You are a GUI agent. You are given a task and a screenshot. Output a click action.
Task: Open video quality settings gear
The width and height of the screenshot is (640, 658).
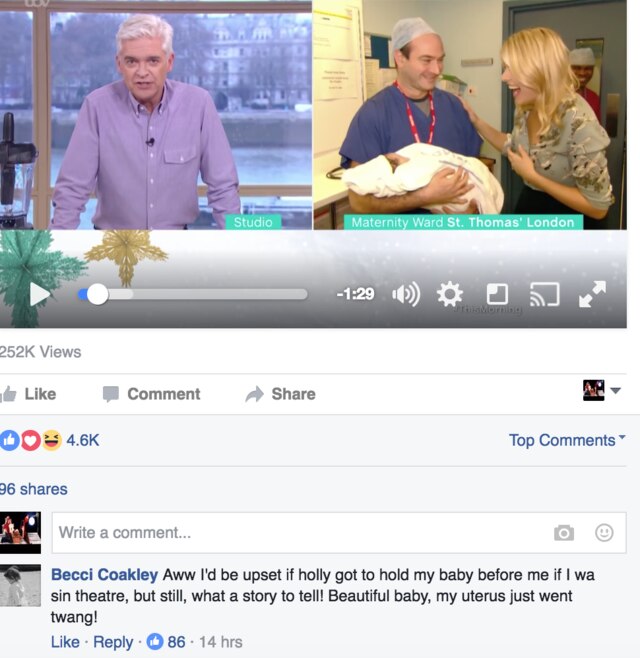click(x=450, y=294)
